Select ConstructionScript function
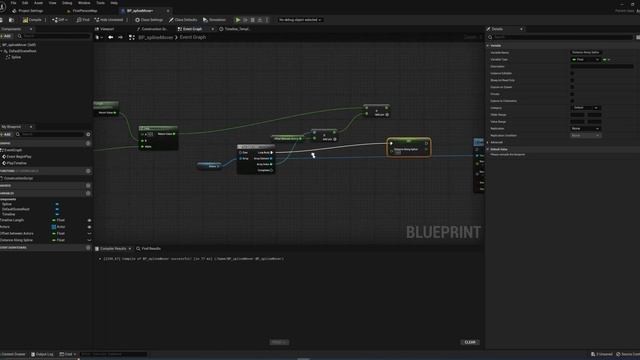640x360 pixels. pyautogui.click(x=18, y=178)
